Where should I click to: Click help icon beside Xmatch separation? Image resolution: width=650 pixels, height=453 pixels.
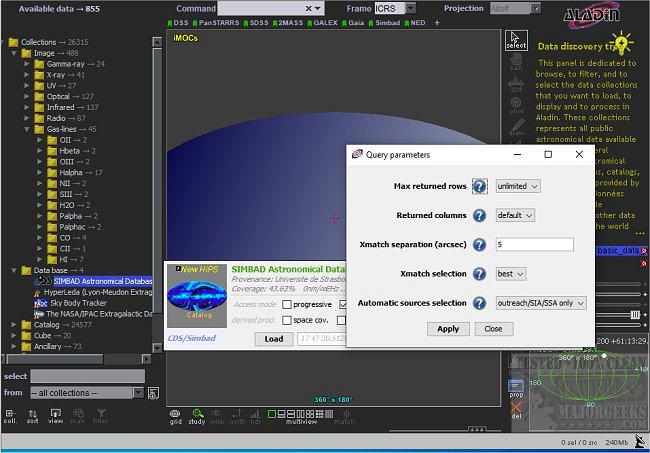click(x=480, y=244)
